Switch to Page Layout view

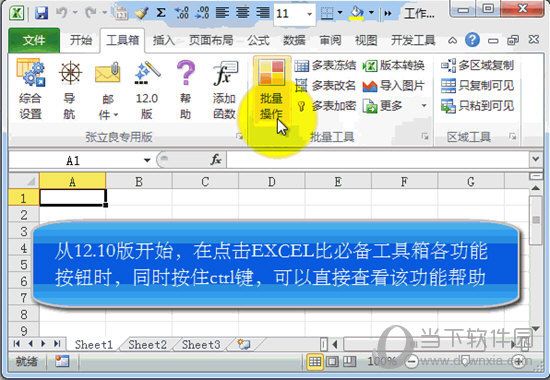(332, 361)
